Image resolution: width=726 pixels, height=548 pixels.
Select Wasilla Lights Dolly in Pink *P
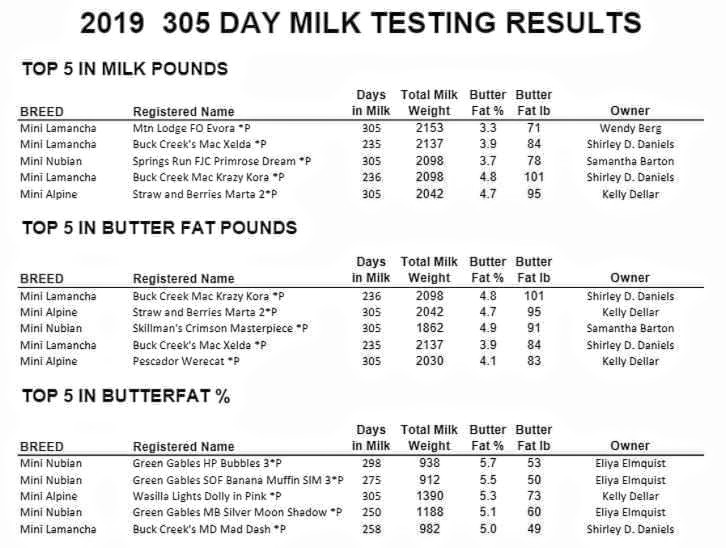[x=207, y=496]
